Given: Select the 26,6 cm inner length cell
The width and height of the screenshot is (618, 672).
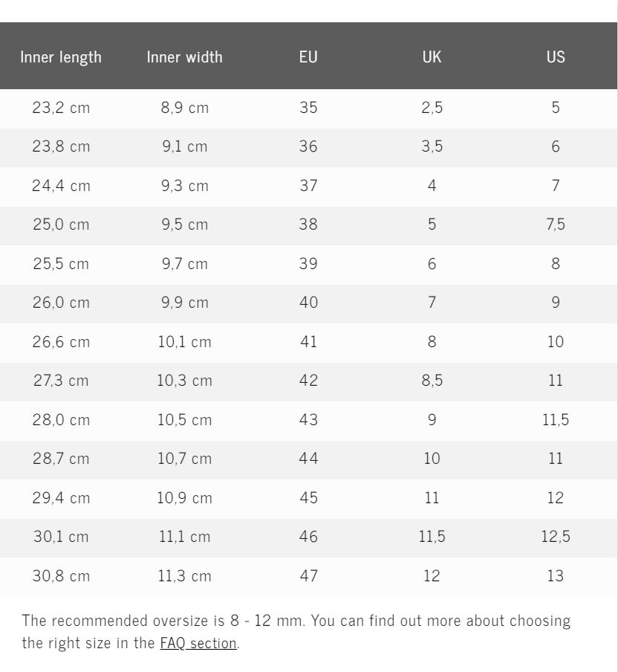Looking at the screenshot, I should pos(61,342).
